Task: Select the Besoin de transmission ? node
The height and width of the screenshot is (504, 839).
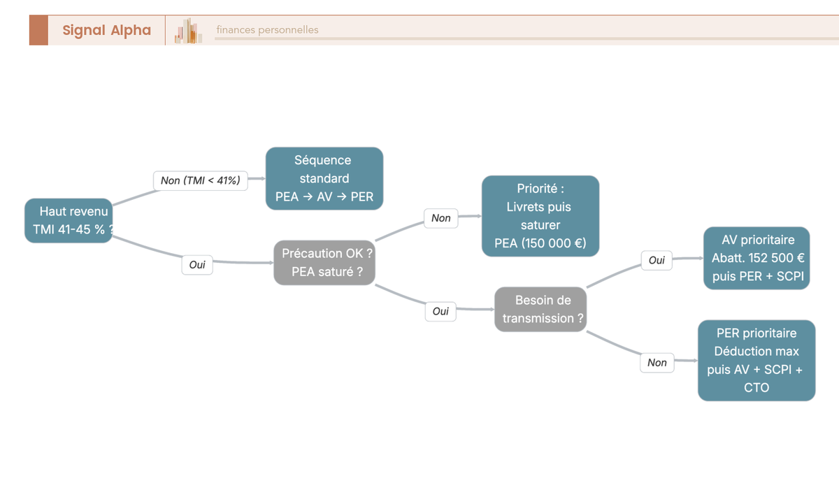Action: click(540, 309)
